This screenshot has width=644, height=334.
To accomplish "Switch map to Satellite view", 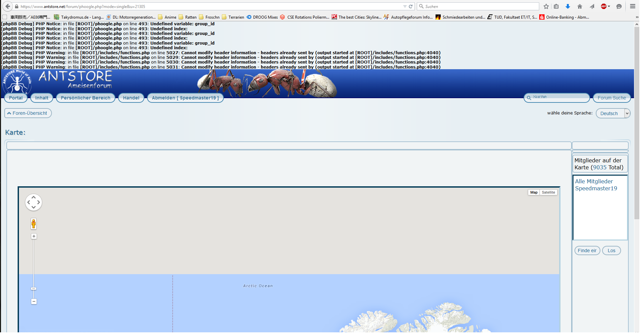I will pyautogui.click(x=548, y=192).
